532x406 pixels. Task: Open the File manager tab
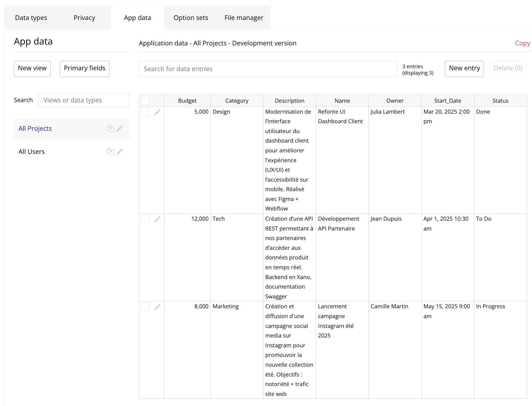244,18
